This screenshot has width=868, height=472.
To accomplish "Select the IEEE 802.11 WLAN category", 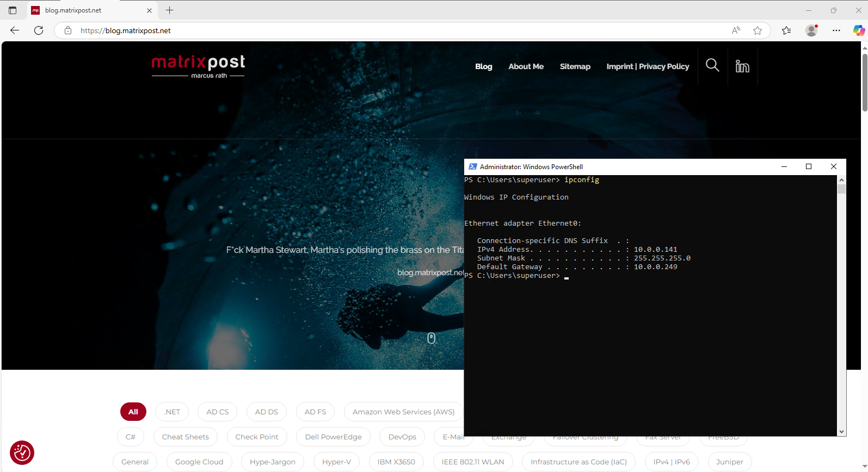I will (473, 462).
